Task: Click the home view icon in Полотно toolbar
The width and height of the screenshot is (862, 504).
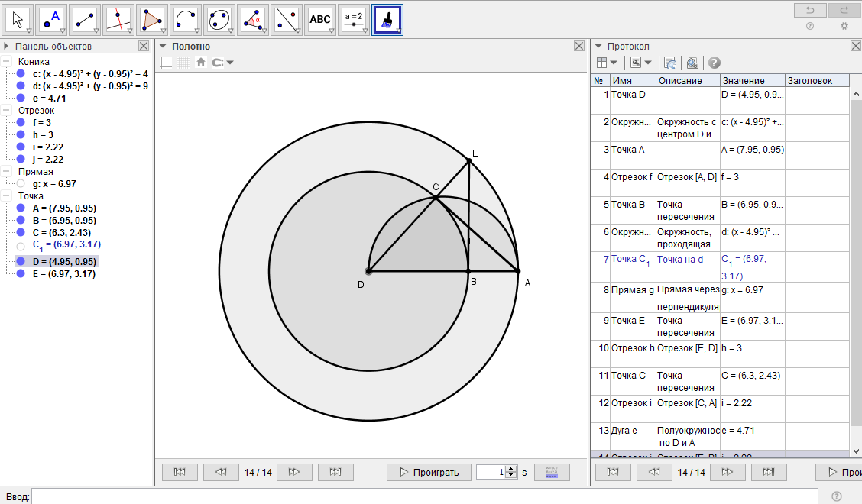Action: [201, 63]
